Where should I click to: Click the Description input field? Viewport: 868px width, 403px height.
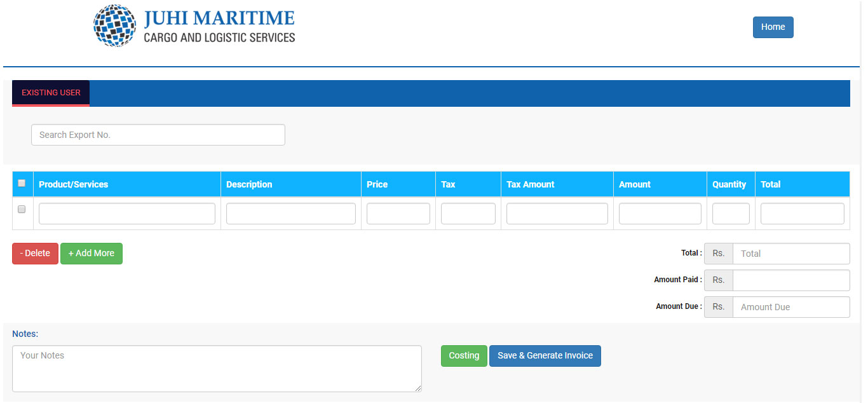(x=290, y=214)
